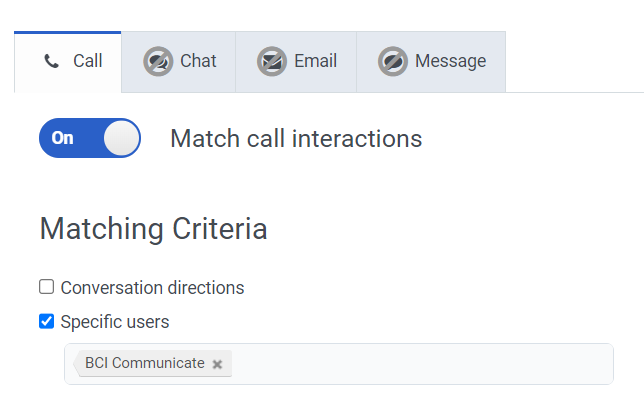Screen dimensions: 644x401
Task: Click empty area of the users input field
Action: click(x=420, y=364)
